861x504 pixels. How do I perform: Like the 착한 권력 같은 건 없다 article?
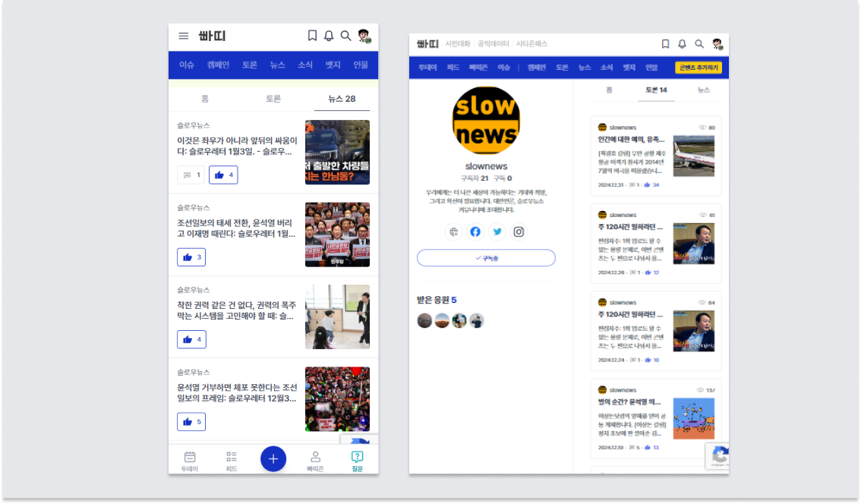coord(191,339)
